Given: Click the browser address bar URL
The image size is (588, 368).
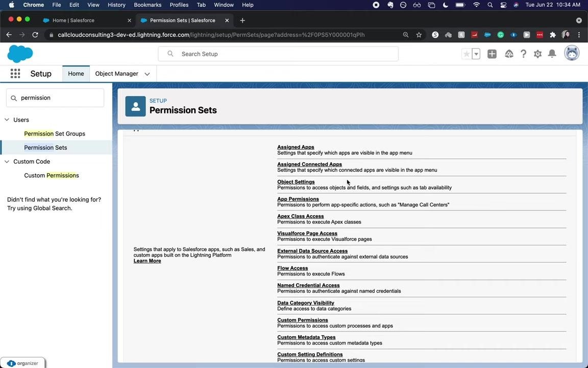Looking at the screenshot, I should point(211,35).
